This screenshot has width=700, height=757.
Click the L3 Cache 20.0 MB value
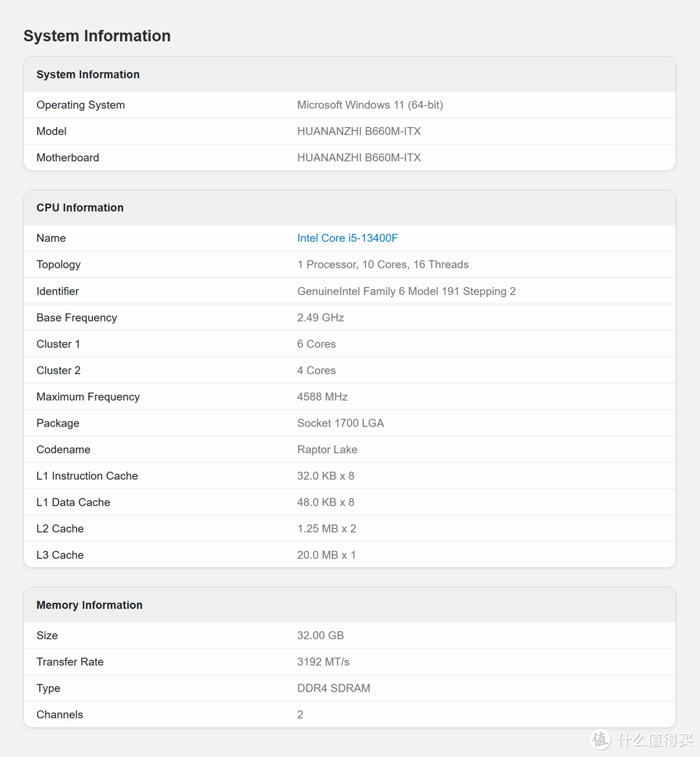[x=327, y=555]
